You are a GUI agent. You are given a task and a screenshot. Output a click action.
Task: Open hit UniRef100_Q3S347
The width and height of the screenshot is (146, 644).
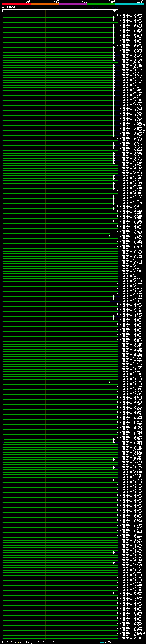click(x=131, y=27)
